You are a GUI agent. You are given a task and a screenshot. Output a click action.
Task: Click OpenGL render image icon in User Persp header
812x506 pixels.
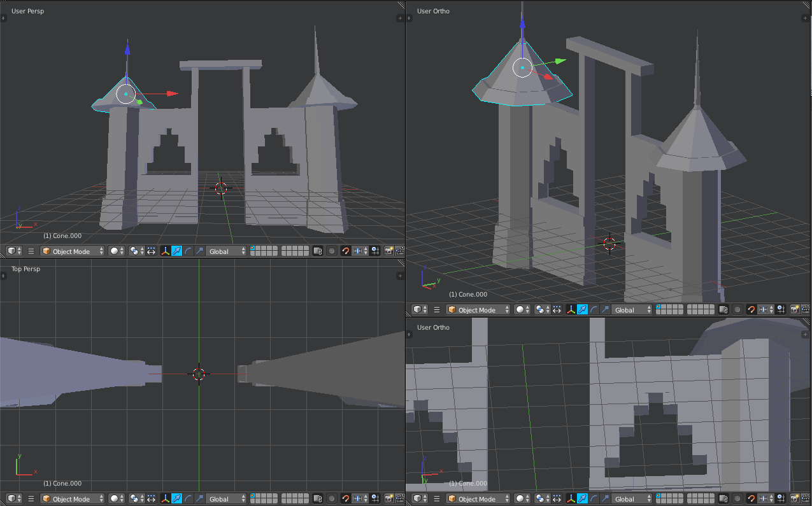pos(388,251)
